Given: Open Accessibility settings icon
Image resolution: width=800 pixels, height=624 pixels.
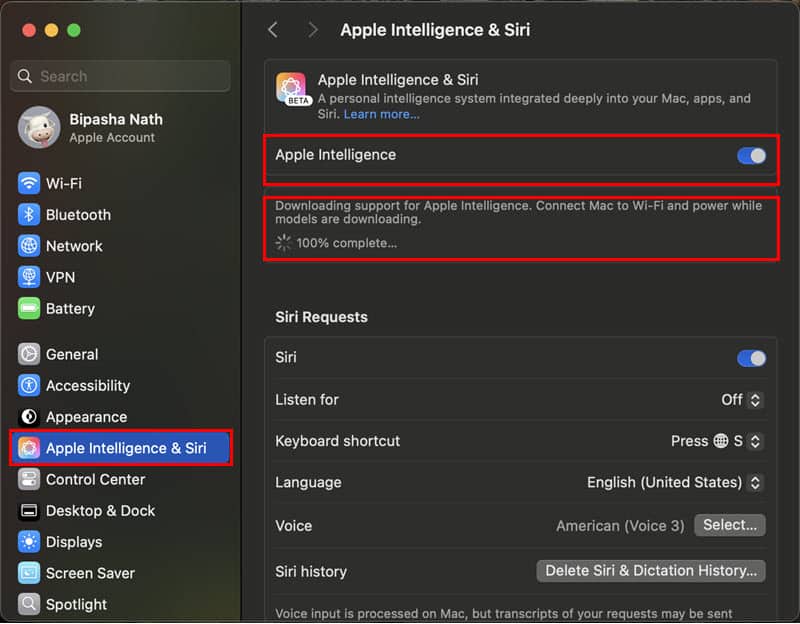Looking at the screenshot, I should [29, 386].
